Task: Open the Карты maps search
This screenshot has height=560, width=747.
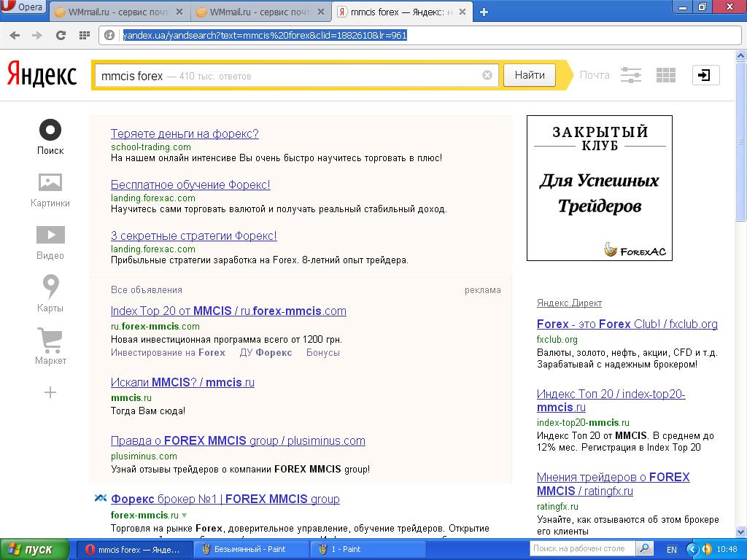Action: (x=50, y=294)
